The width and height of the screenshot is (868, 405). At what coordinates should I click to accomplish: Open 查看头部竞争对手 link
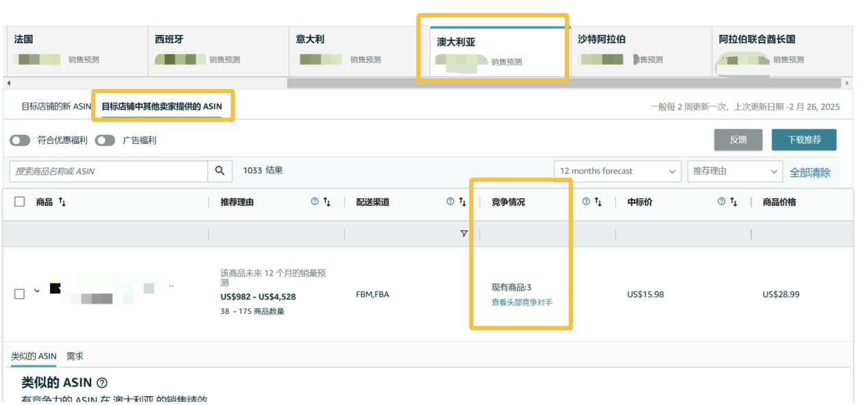click(x=522, y=302)
